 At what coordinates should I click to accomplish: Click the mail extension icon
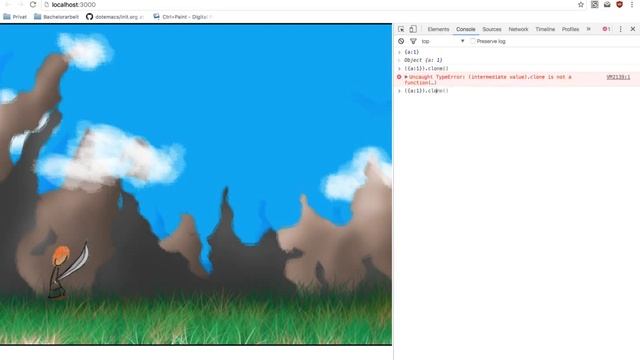607,4
